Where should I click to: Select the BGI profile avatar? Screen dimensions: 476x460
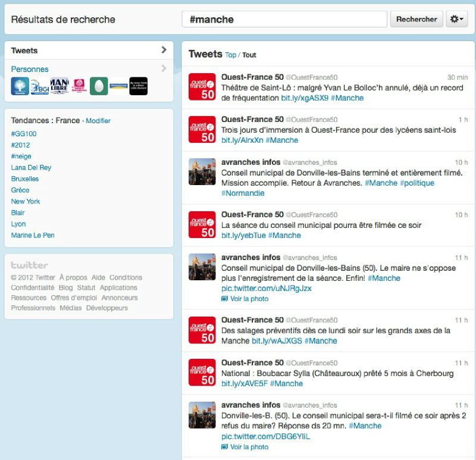point(40,86)
